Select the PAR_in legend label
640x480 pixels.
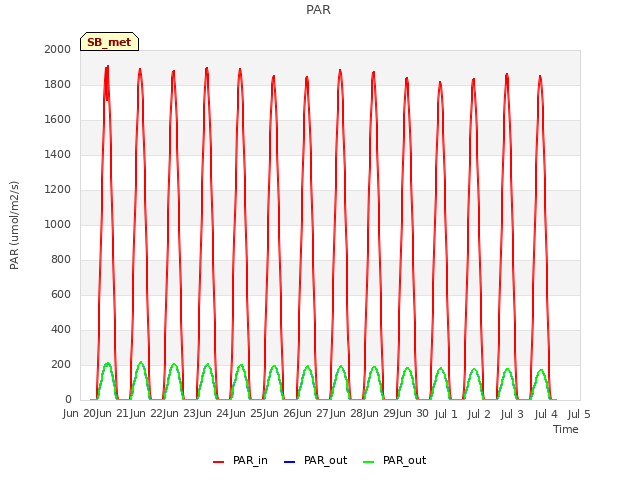click(x=250, y=460)
